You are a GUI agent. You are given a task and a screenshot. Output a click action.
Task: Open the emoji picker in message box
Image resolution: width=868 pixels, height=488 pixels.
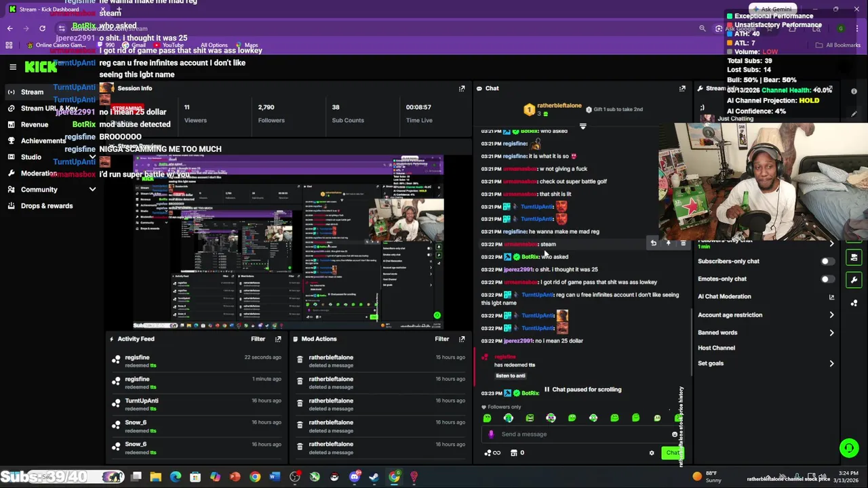tap(675, 434)
